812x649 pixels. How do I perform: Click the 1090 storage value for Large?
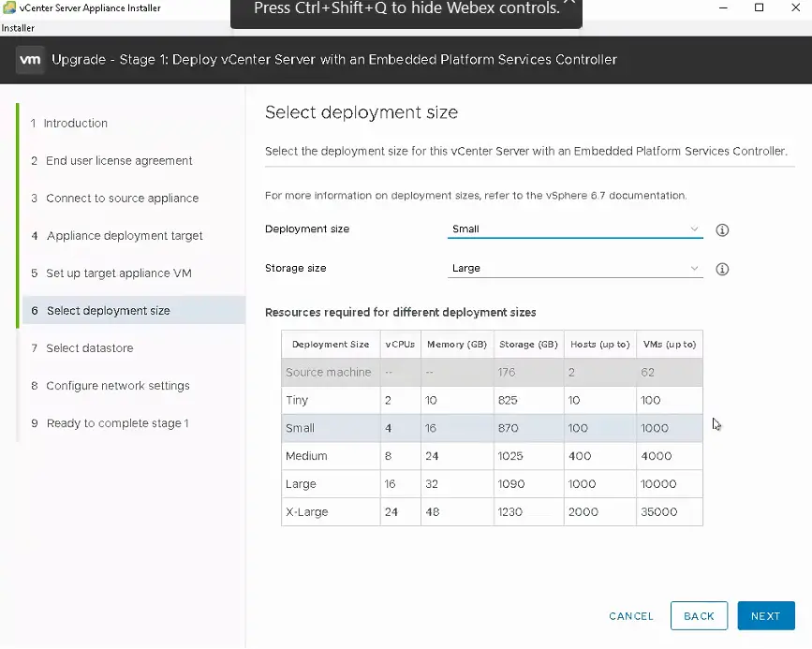tap(511, 484)
